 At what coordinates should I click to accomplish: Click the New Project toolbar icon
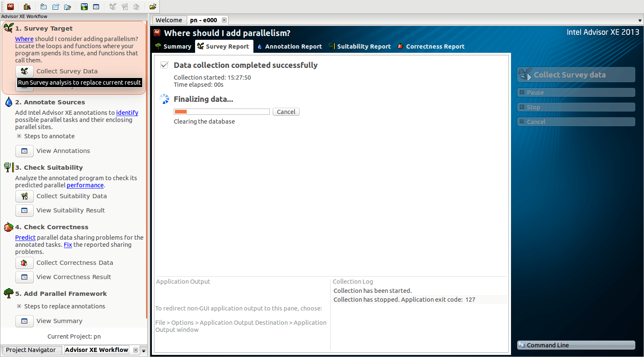coord(44,6)
